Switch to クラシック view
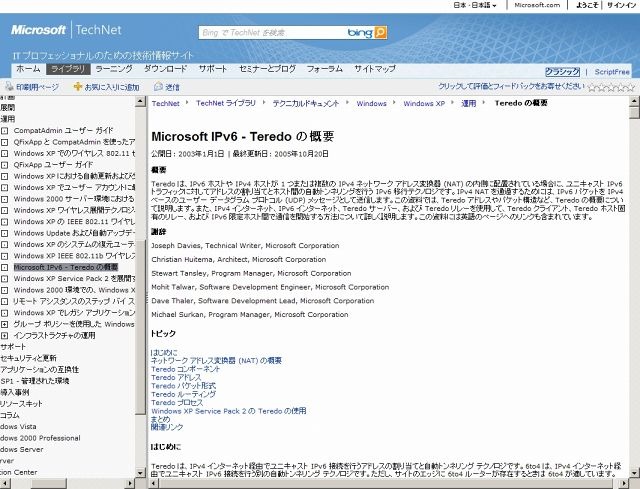Viewport: 640px width, 489px height. click(x=562, y=72)
